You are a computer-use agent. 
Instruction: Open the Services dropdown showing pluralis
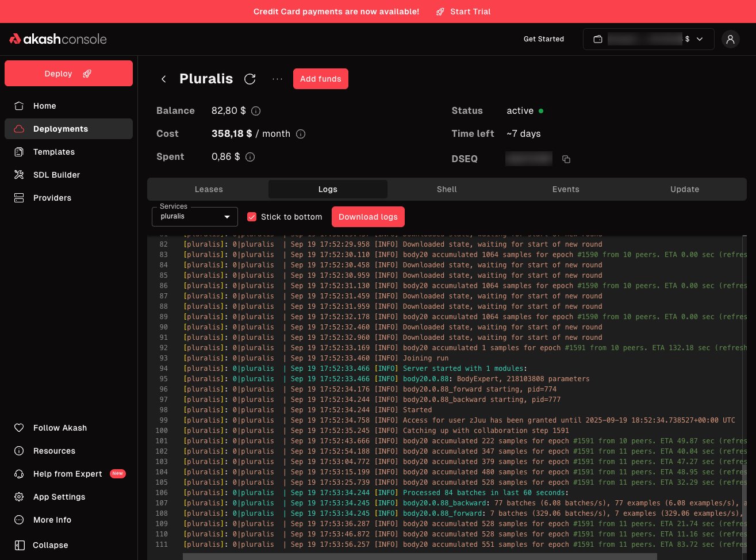[x=194, y=217]
